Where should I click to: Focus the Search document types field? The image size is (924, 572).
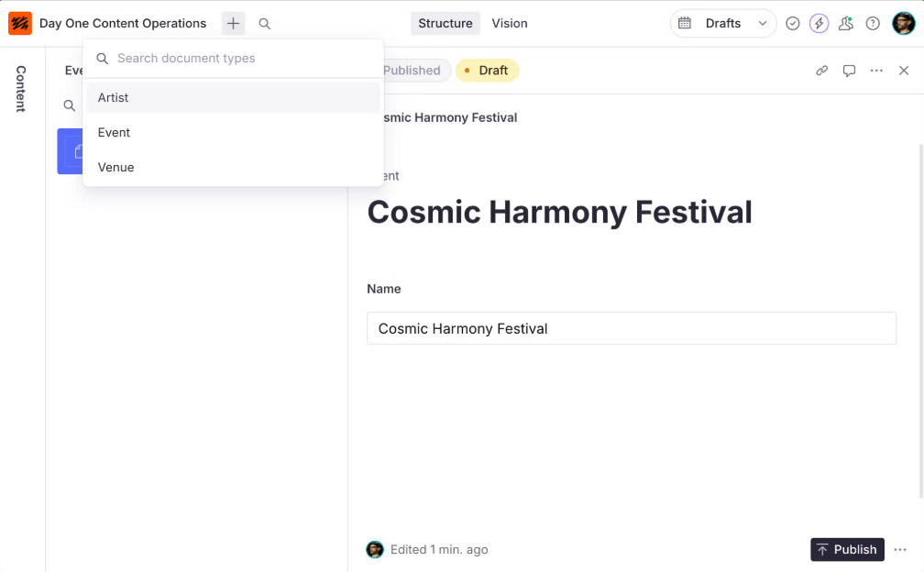coord(234,59)
